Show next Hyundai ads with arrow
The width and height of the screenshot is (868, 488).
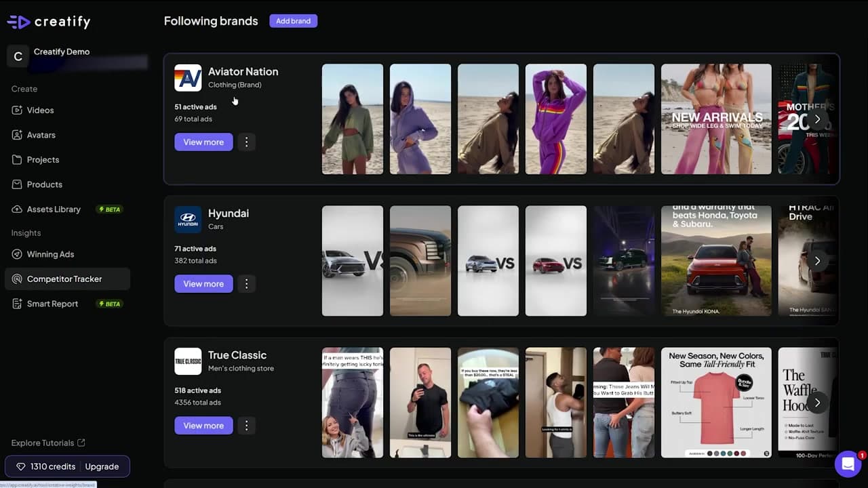[817, 261]
